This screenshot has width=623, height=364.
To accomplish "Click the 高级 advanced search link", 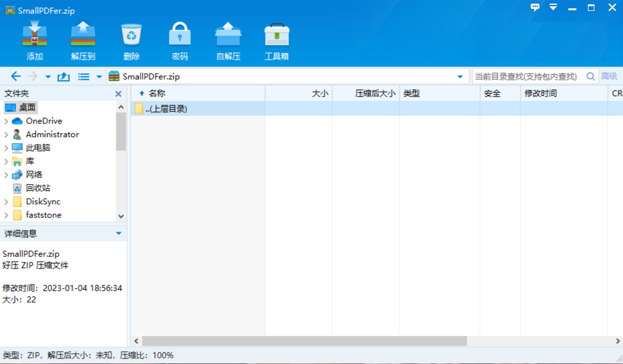I will [x=609, y=77].
